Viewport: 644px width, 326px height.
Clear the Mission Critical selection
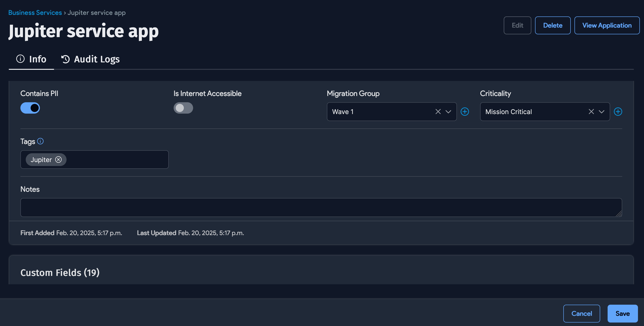pos(591,112)
